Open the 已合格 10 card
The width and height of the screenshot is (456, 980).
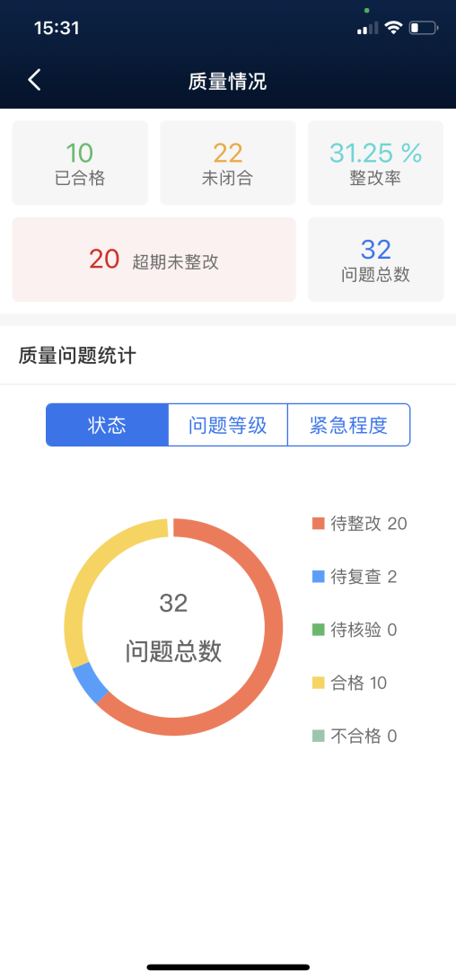tap(80, 163)
